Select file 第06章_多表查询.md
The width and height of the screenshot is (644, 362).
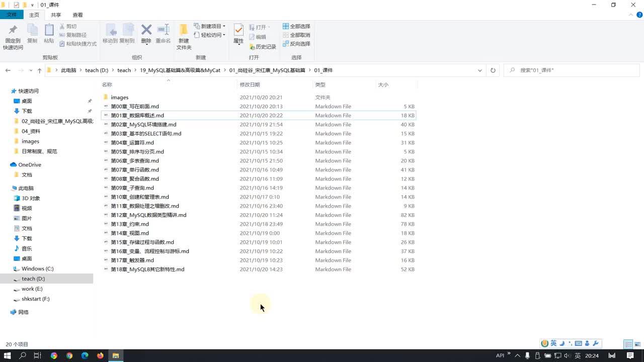135,161
